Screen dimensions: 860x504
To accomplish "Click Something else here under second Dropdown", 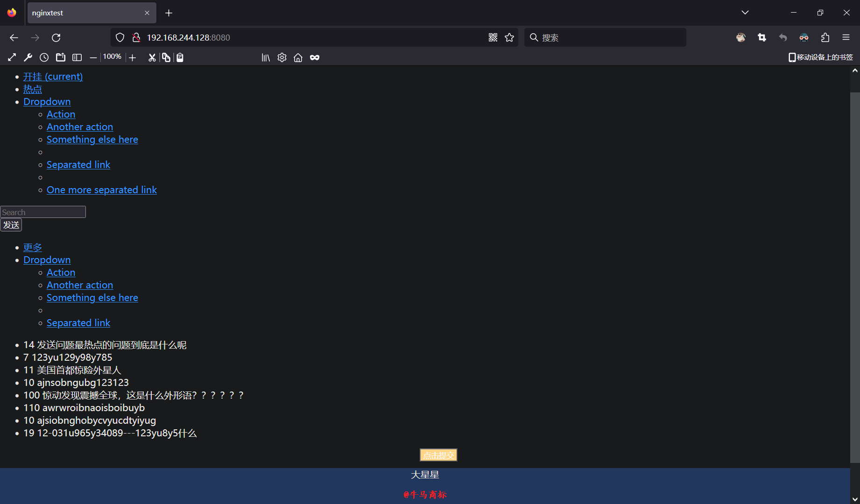I will 92,298.
